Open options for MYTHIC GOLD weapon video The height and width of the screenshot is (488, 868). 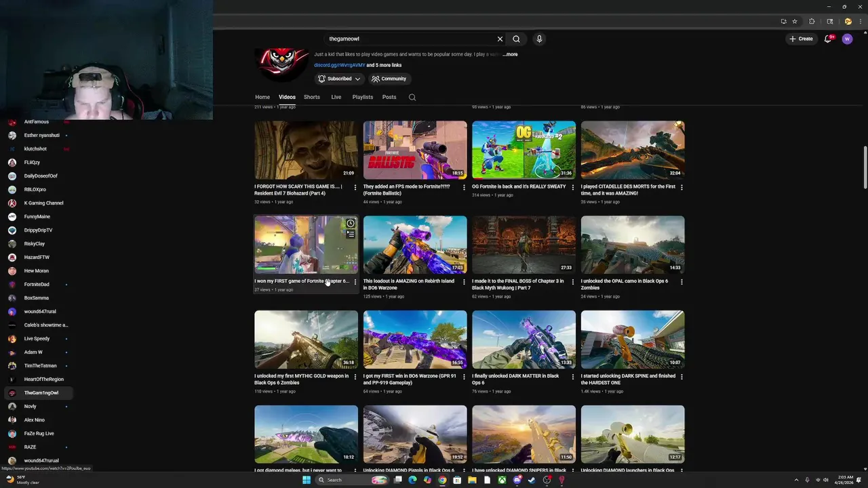pos(355,377)
